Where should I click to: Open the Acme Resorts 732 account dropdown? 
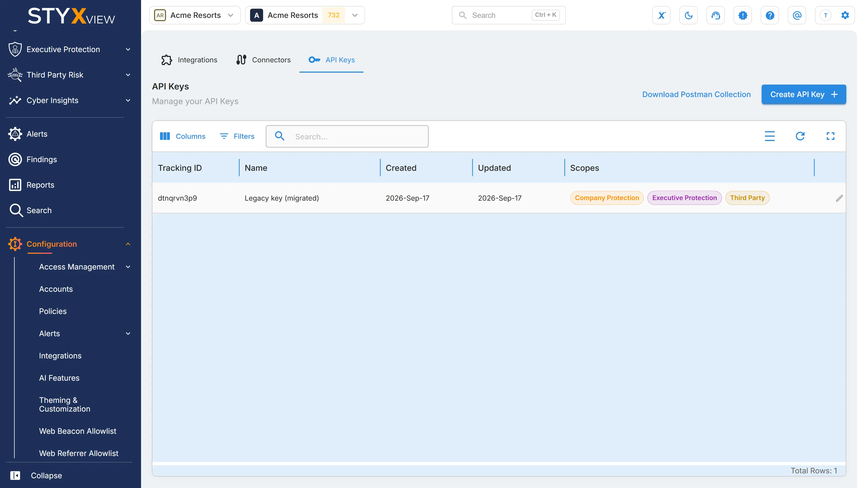[305, 15]
